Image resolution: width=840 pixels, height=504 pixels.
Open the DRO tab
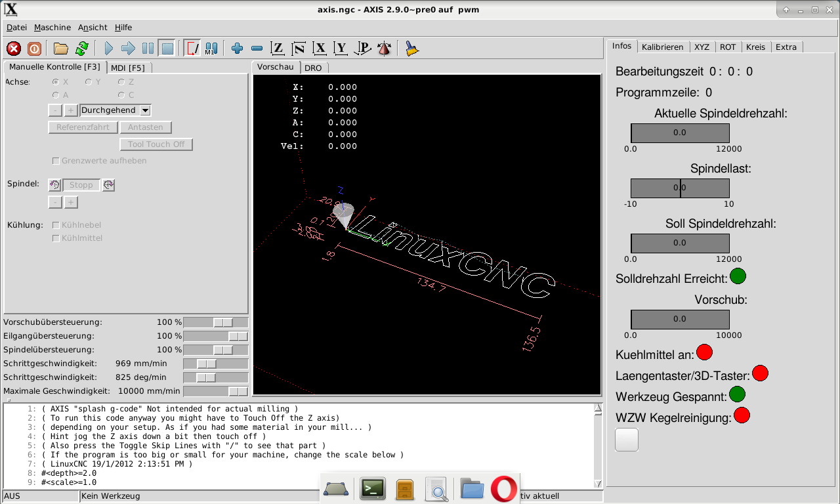313,68
